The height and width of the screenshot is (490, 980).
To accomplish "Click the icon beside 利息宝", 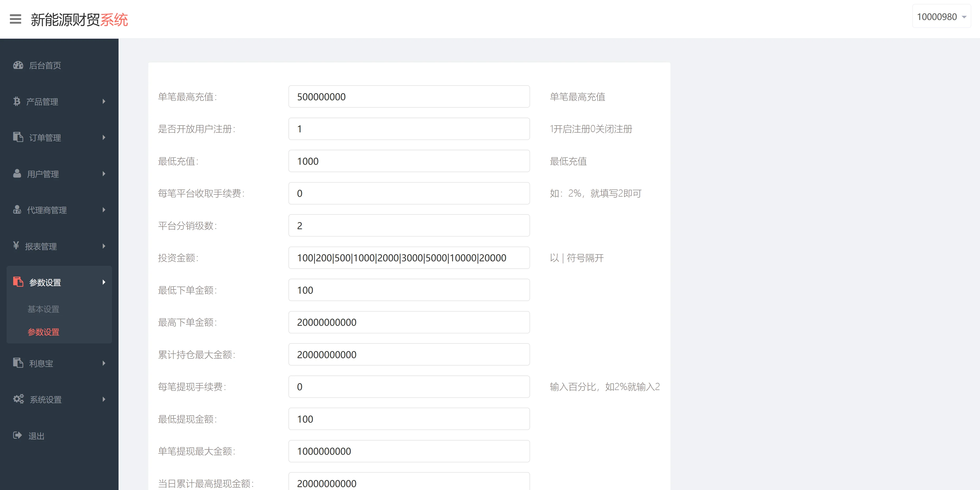I will 18,363.
